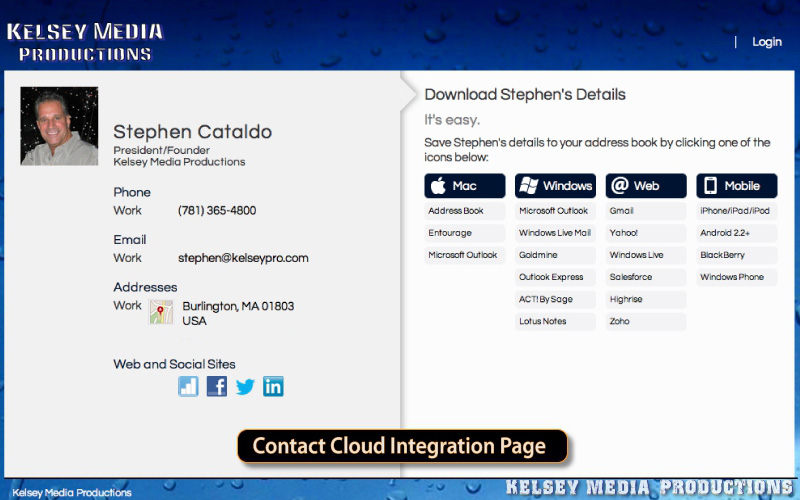
Task: Select Microsoft Outlook under Windows column
Action: pos(555,211)
